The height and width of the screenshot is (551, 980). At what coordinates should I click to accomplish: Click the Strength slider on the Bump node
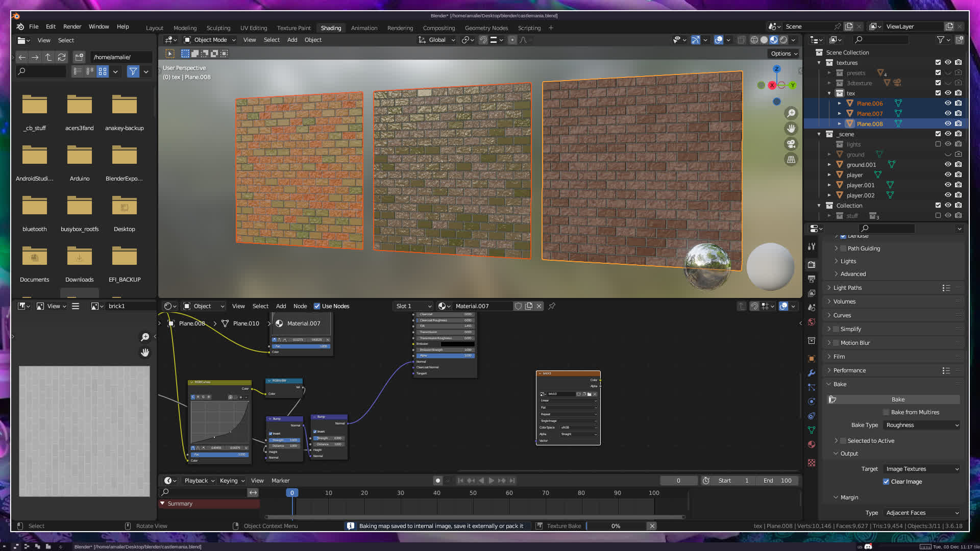284,440
